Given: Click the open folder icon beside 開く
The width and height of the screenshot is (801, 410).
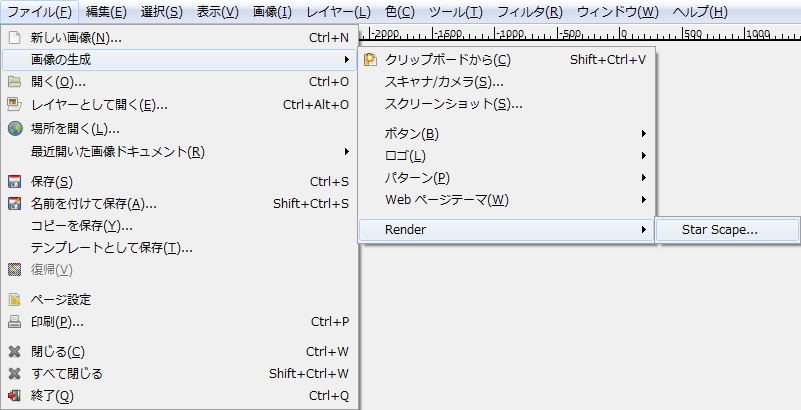Looking at the screenshot, I should pos(15,82).
